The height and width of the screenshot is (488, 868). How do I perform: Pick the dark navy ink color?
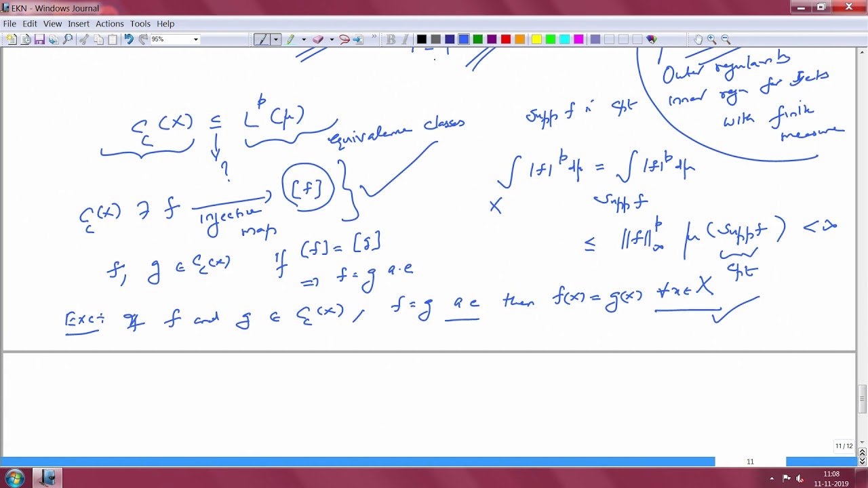click(x=450, y=39)
